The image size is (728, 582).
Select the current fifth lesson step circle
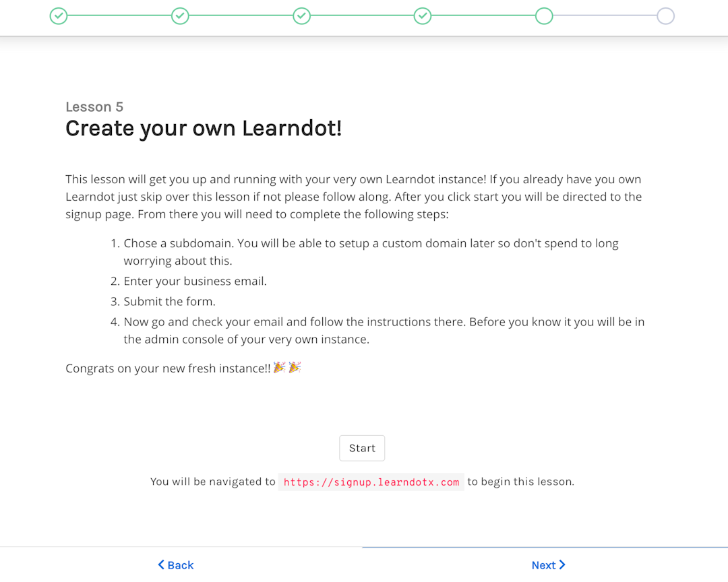click(x=544, y=15)
